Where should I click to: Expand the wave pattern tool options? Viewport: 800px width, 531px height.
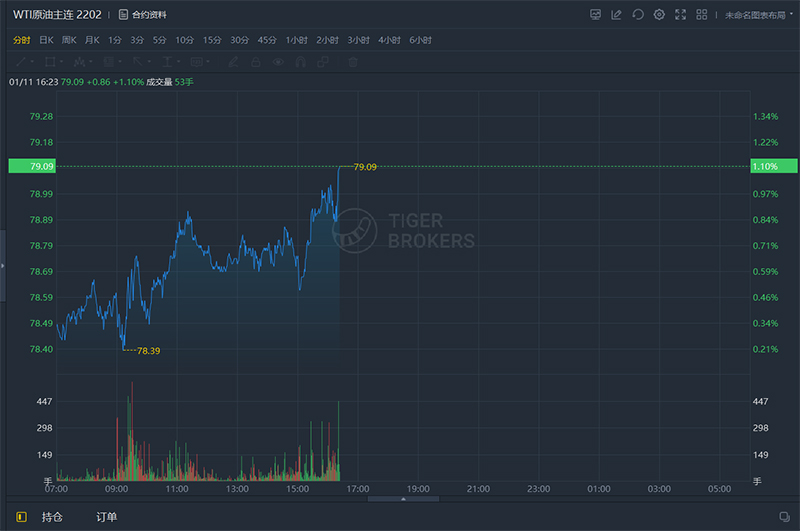pos(91,62)
